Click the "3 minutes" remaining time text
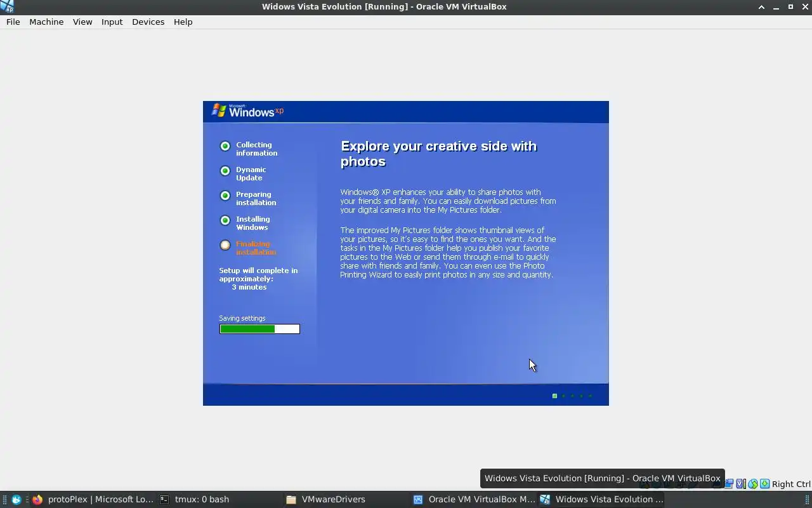The image size is (812, 508). [x=249, y=287]
